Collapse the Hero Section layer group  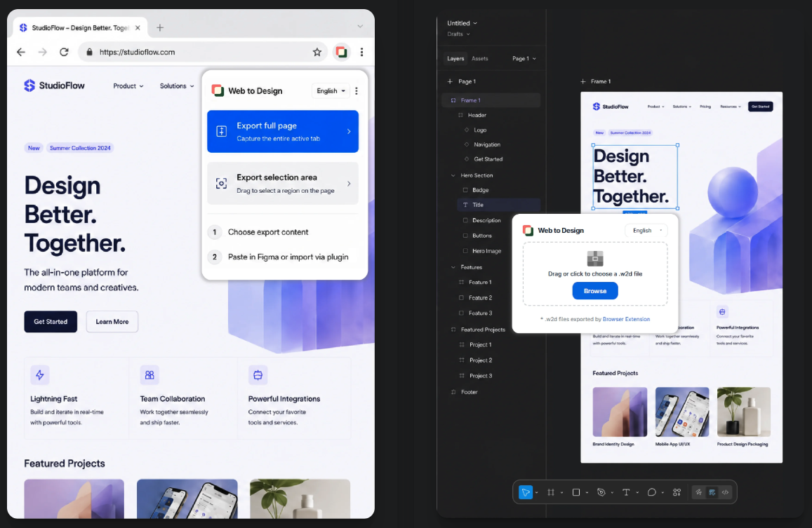pyautogui.click(x=453, y=175)
